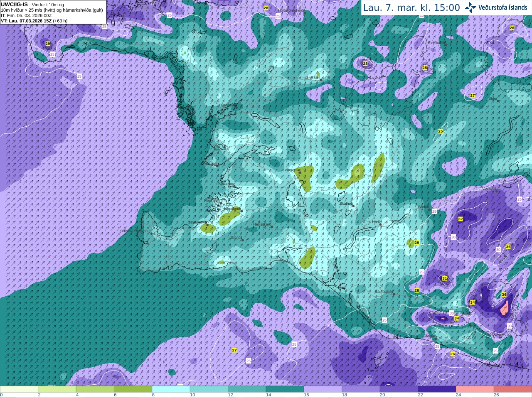Click the yellow gust marker 28 near Holtavörðuheiði
The width and height of the screenshot is (532, 398).
click(x=266, y=8)
